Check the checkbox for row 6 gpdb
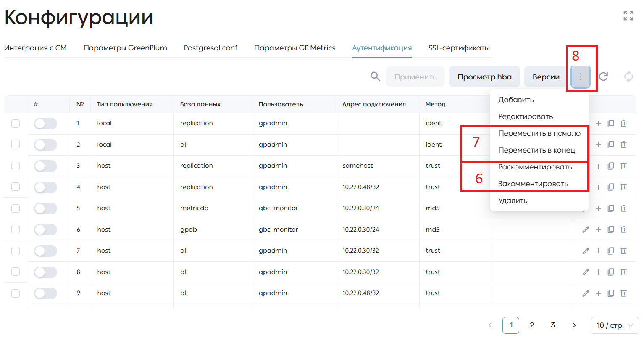 point(16,230)
